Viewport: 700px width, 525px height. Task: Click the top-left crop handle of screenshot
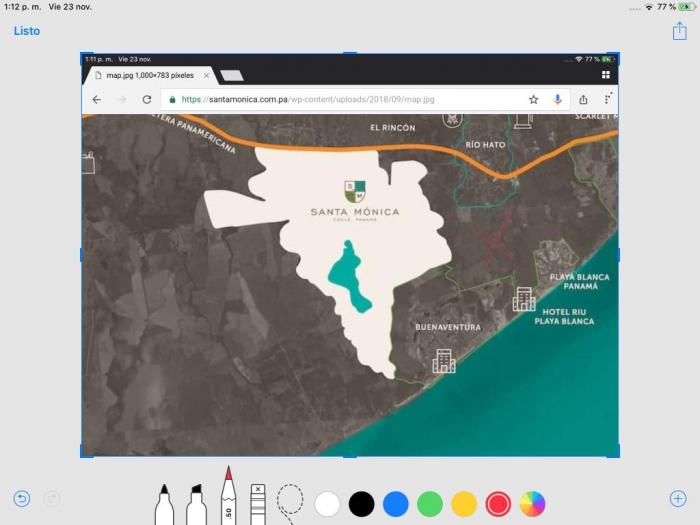tap(82, 54)
